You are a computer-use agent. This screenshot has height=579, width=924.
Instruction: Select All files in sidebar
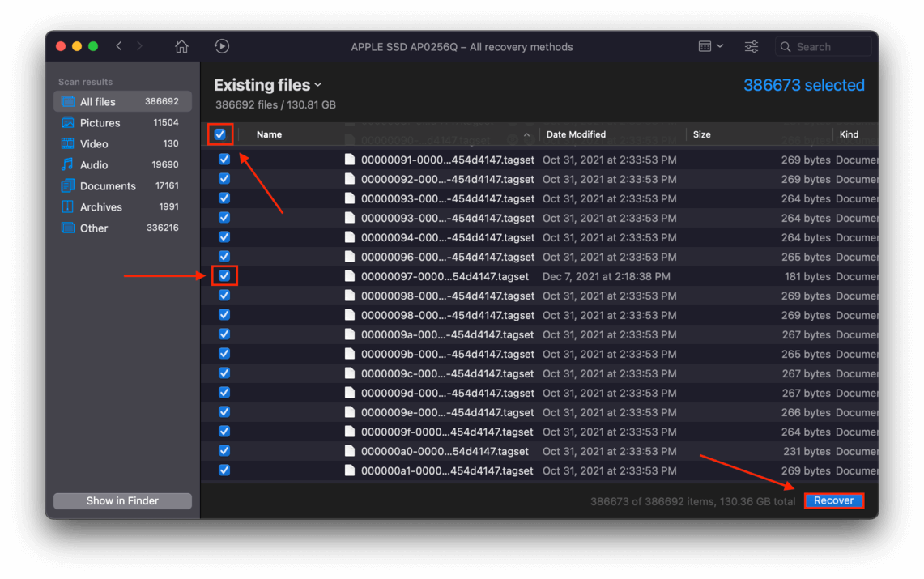click(122, 101)
